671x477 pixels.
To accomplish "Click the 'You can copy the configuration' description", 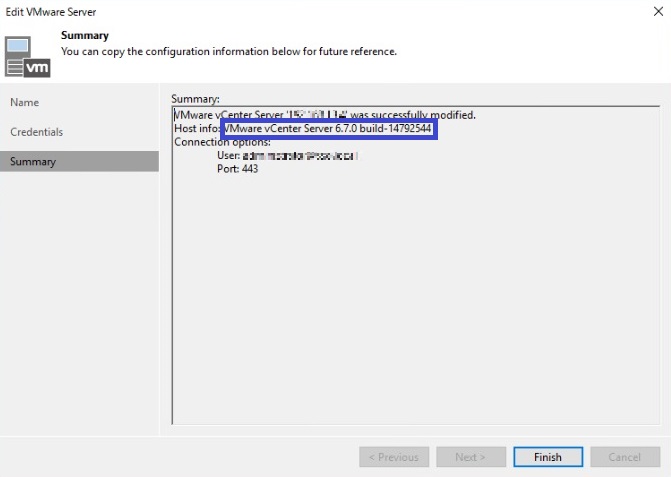I will point(229,51).
